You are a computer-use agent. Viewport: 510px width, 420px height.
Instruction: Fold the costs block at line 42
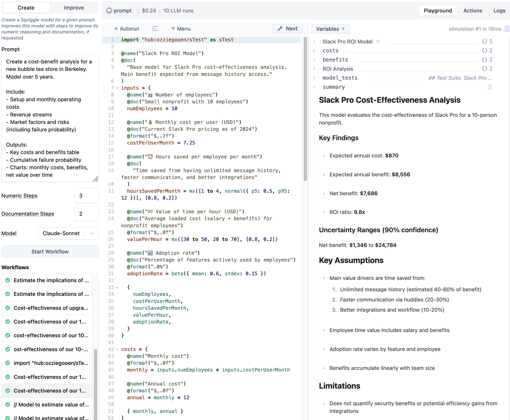click(x=117, y=349)
